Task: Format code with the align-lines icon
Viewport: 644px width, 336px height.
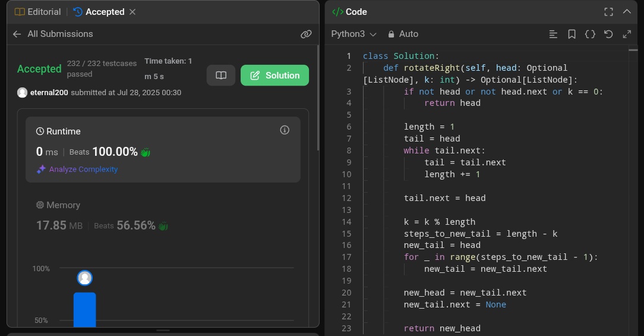Action: 553,34
